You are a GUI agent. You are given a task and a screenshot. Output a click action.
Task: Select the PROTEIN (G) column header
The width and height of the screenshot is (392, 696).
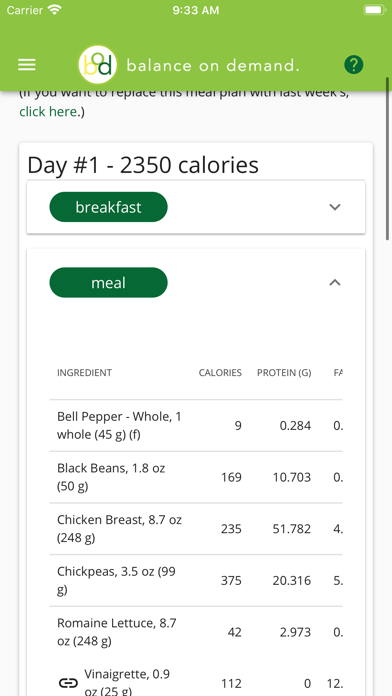pos(284,372)
